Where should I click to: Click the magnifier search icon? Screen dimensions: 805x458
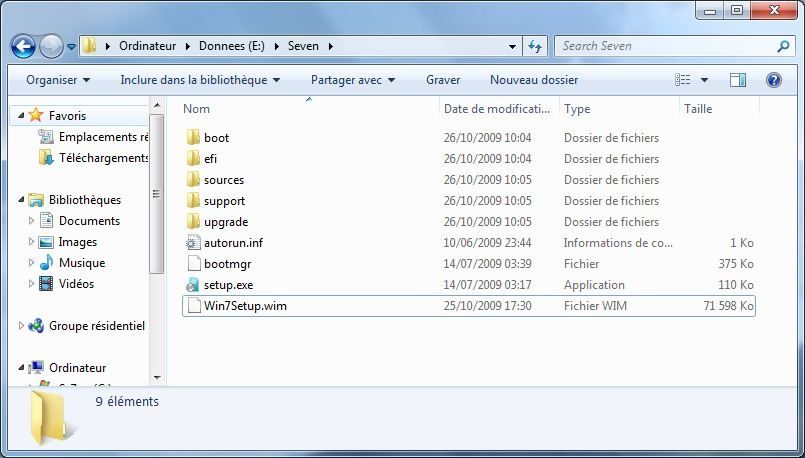coord(783,46)
